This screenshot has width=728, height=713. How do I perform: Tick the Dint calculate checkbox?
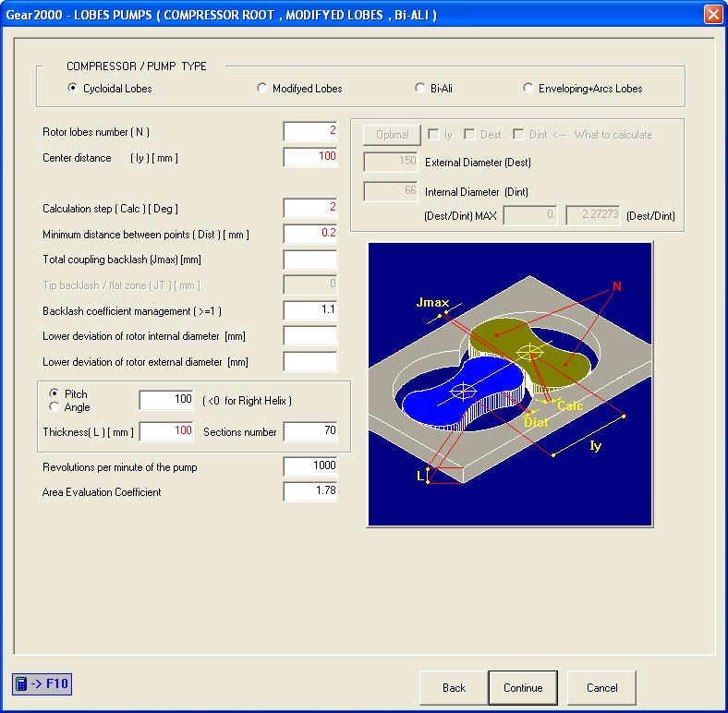tap(518, 134)
